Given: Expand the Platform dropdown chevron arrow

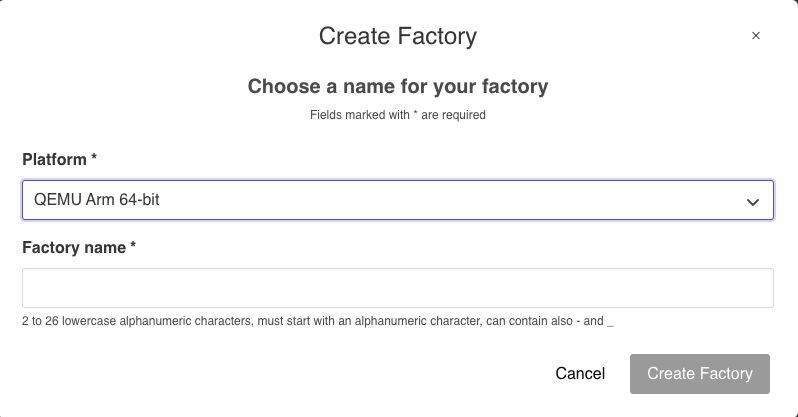Looking at the screenshot, I should (753, 201).
